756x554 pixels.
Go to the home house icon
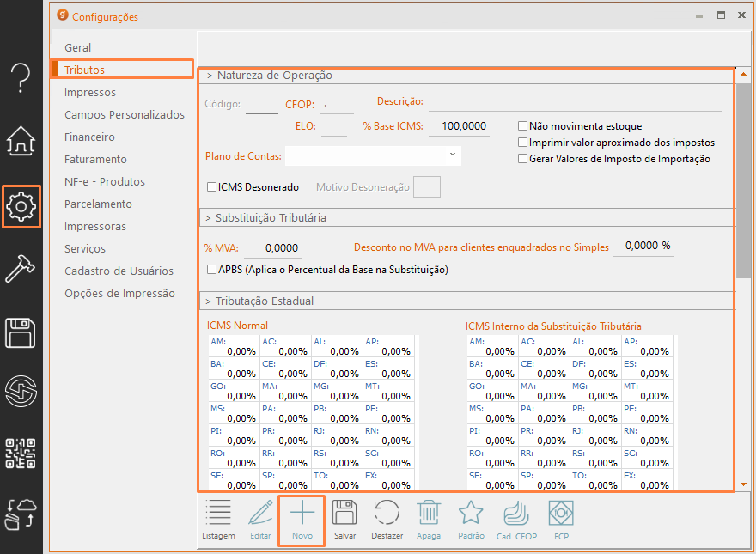point(21,141)
